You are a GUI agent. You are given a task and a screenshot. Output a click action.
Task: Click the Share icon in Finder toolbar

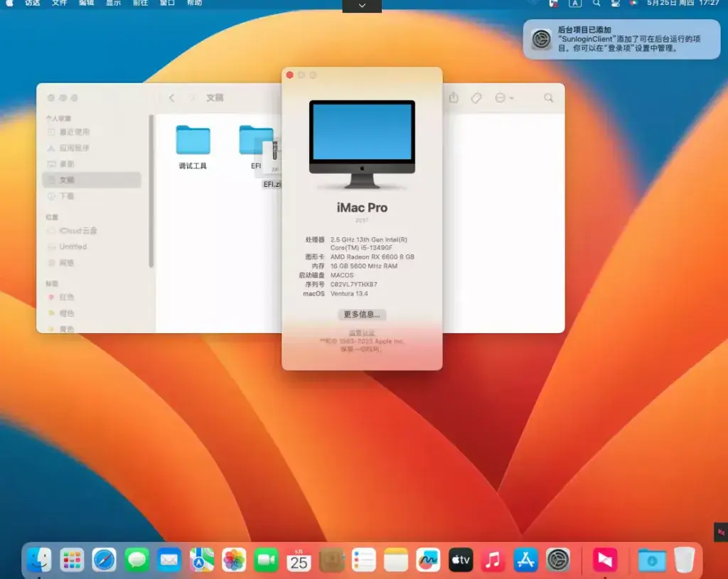pos(454,97)
